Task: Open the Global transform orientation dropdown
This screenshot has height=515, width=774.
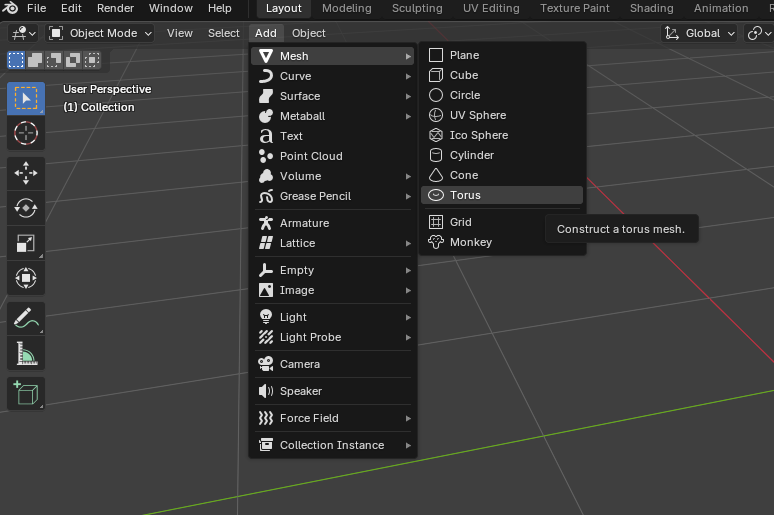Action: pyautogui.click(x=699, y=33)
